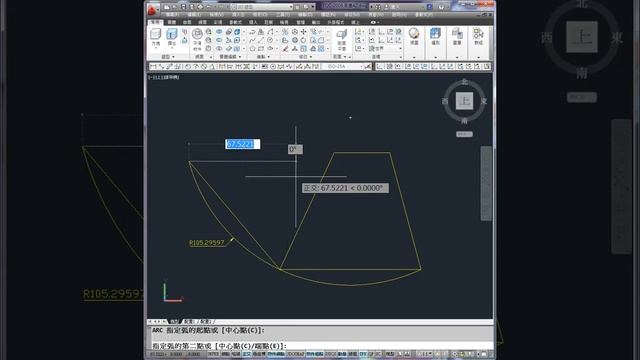The image size is (640, 360).
Task: Click 南 on the ViewCube compass
Action: [464, 121]
